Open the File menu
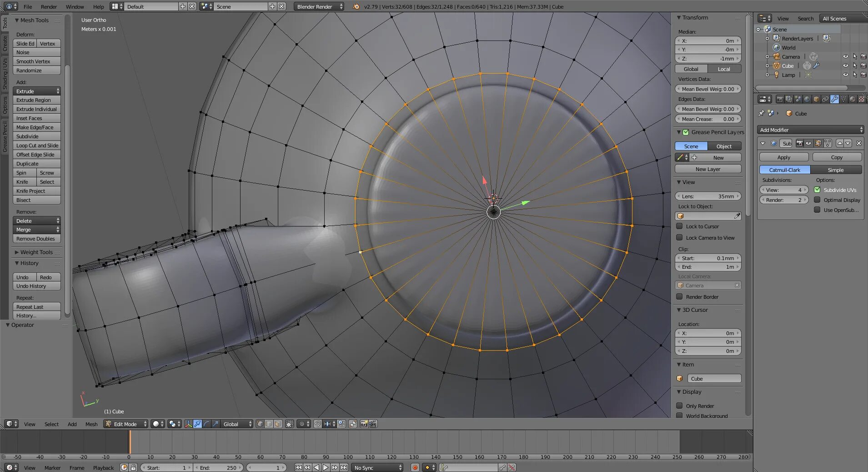Image resolution: width=868 pixels, height=472 pixels. point(28,6)
